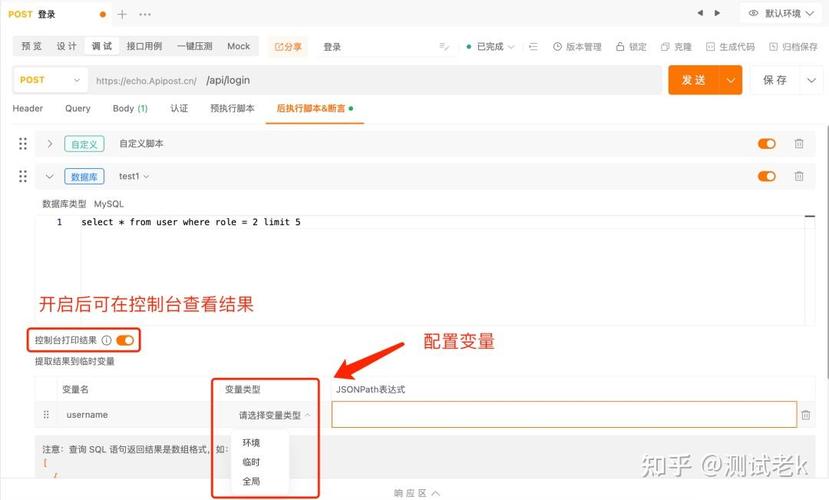Screen dimensions: 829x500
Task: Grab drag handle of username variable row
Action: click(46, 415)
